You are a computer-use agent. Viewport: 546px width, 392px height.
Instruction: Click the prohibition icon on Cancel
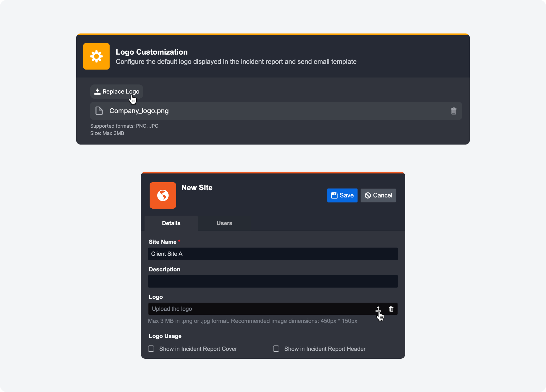tap(368, 195)
